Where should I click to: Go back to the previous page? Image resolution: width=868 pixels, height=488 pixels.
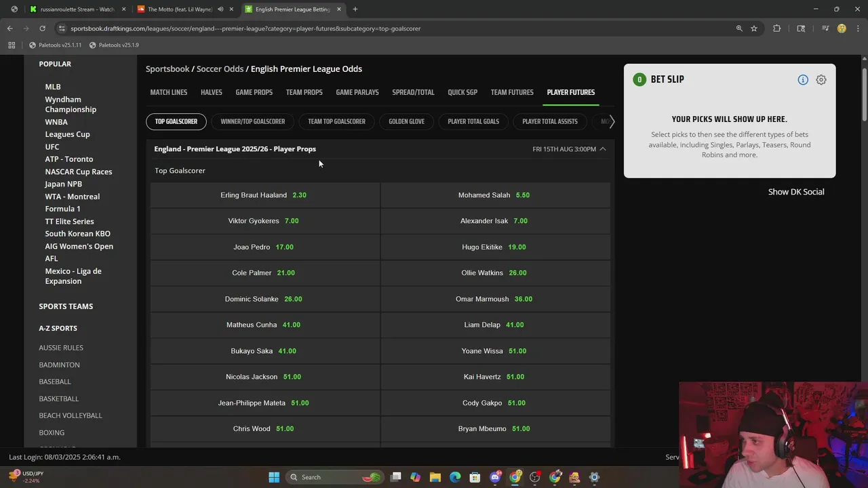click(x=9, y=28)
